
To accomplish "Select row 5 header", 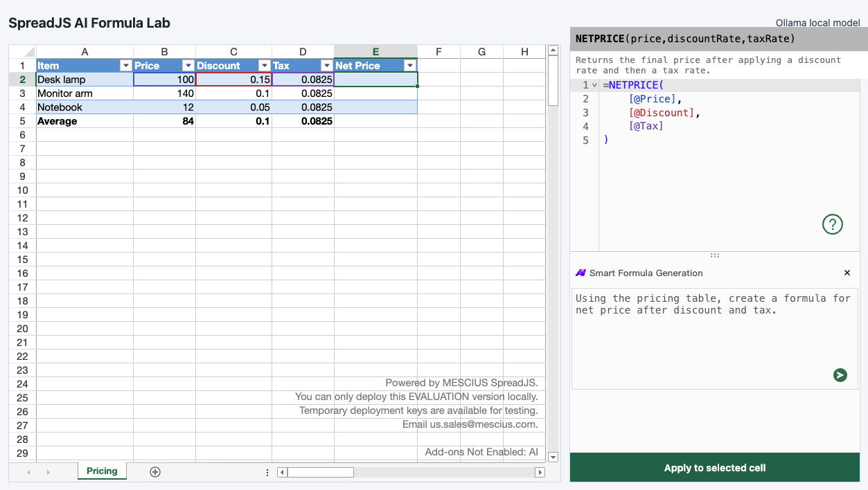I will pos(22,121).
